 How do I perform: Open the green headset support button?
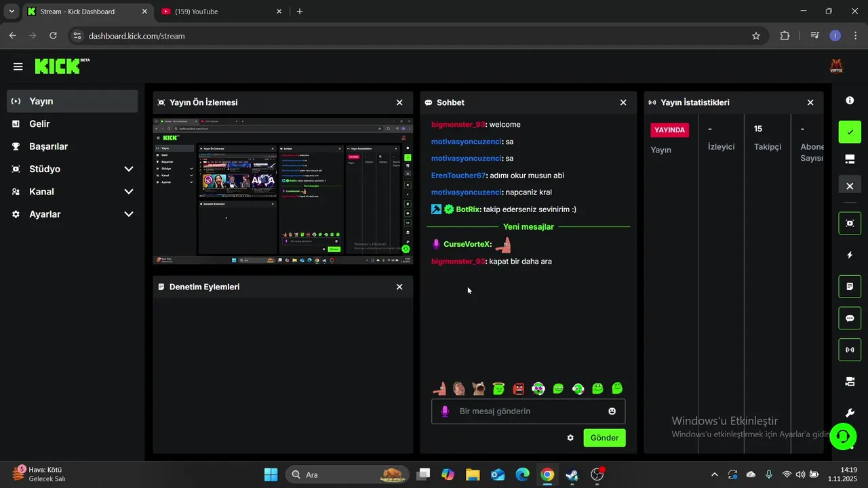coord(843,435)
